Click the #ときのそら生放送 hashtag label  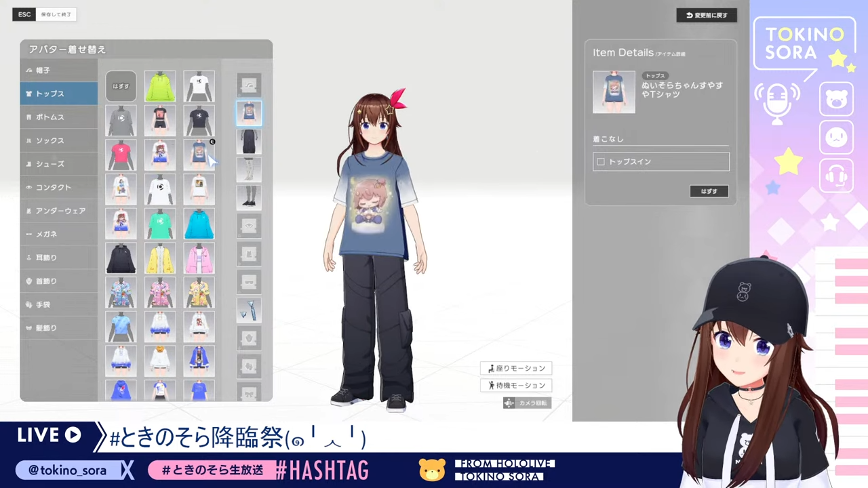[x=213, y=470]
